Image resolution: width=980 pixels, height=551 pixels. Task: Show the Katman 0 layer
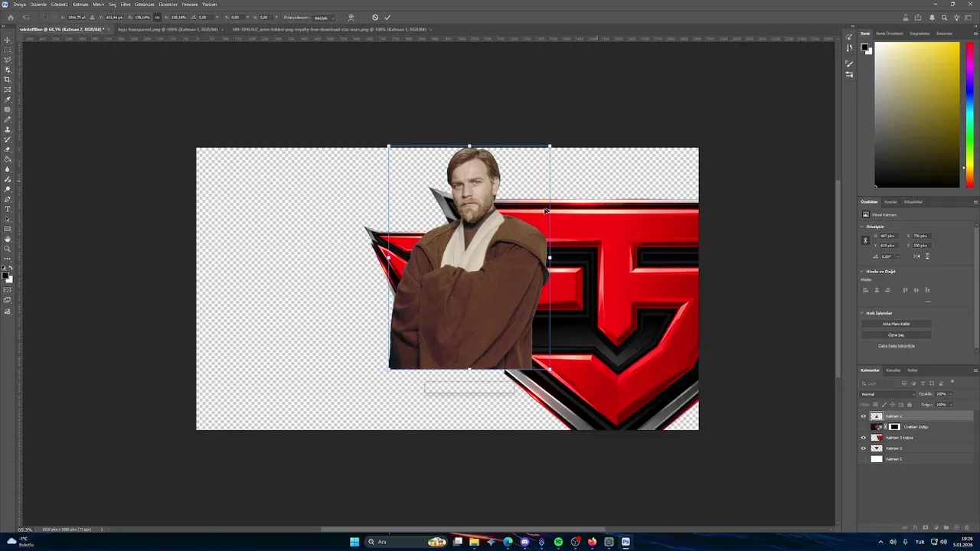(864, 459)
